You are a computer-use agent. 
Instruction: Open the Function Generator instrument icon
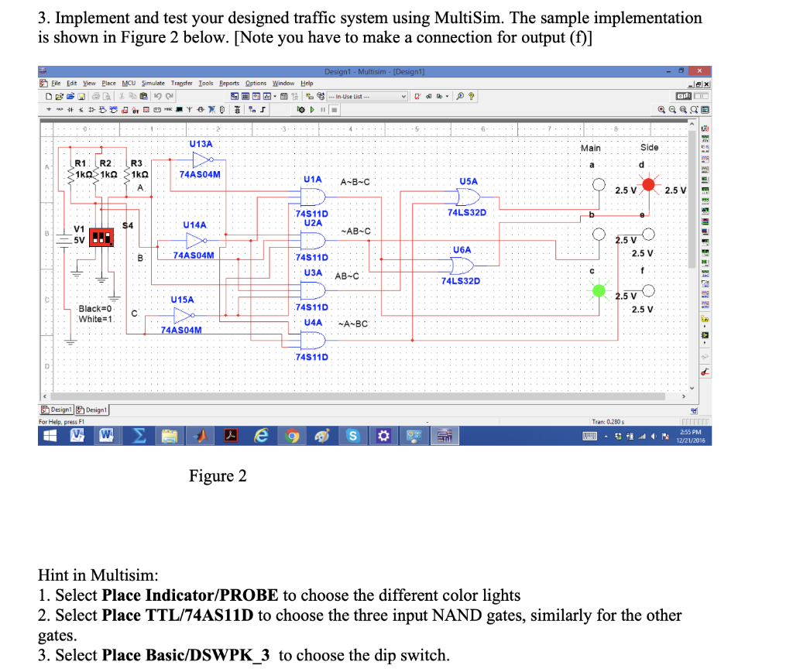[x=705, y=138]
